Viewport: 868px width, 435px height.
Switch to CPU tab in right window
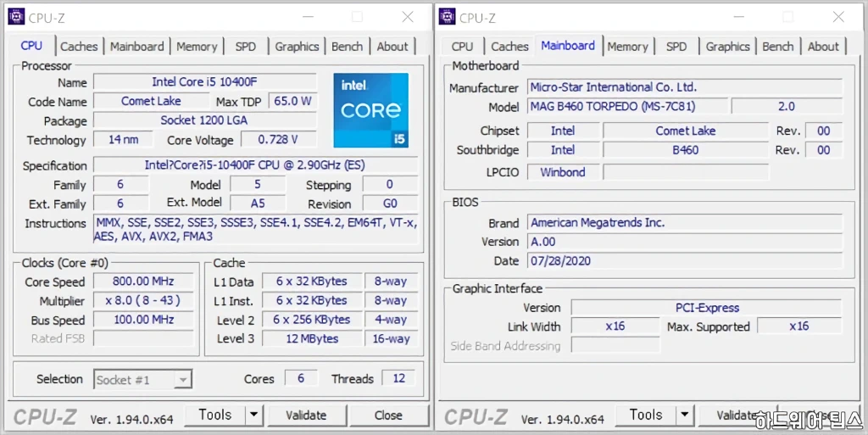462,47
